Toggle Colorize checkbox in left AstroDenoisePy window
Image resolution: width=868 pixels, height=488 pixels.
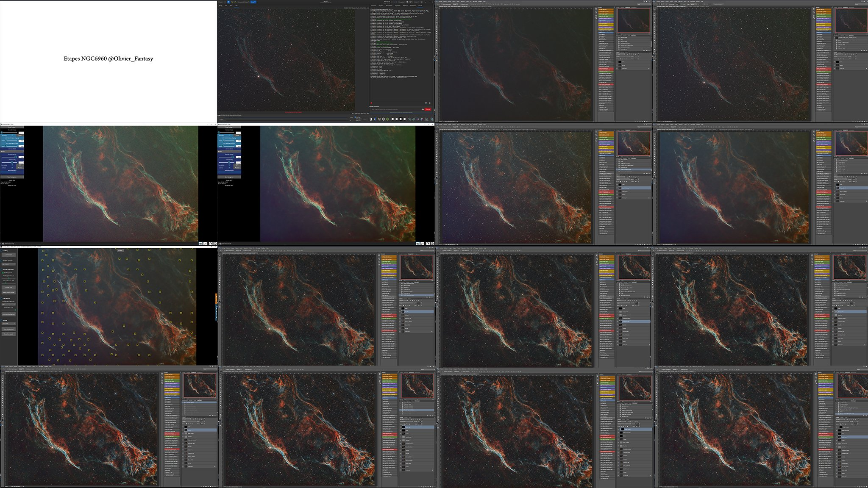tap(12, 168)
